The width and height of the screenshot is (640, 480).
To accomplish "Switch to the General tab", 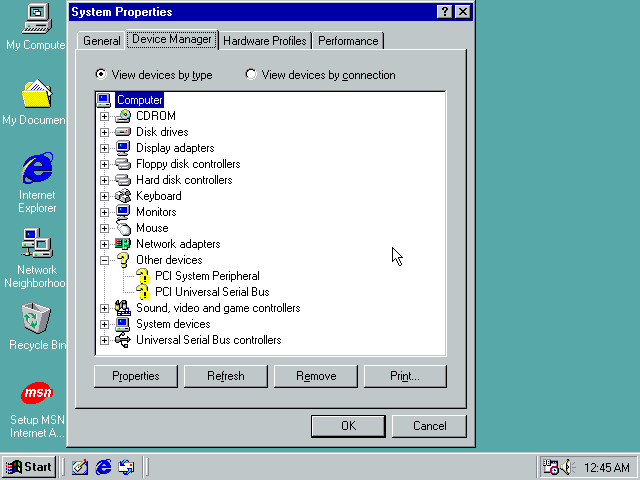I will [101, 41].
